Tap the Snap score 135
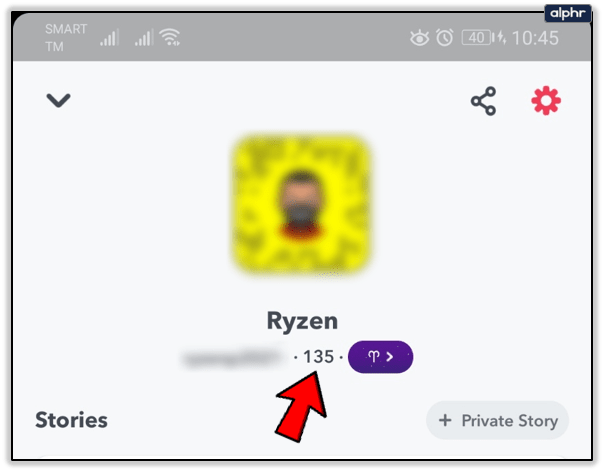The height and width of the screenshot is (472, 604). [x=318, y=357]
